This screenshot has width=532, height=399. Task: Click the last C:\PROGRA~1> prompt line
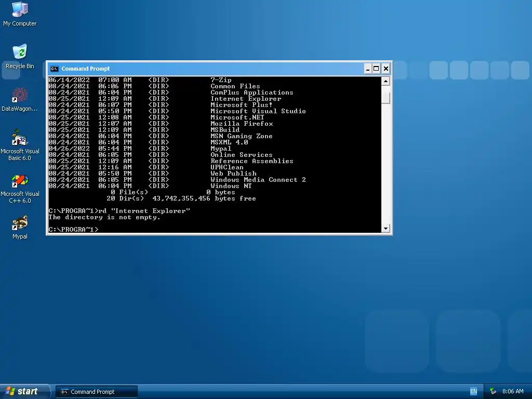pyautogui.click(x=73, y=230)
